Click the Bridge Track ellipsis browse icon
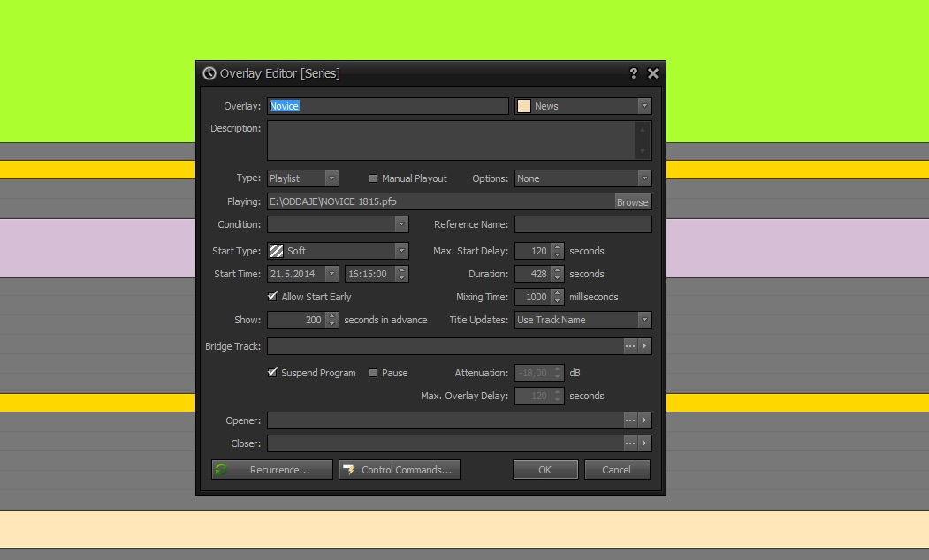The width and height of the screenshot is (929, 560). click(630, 346)
